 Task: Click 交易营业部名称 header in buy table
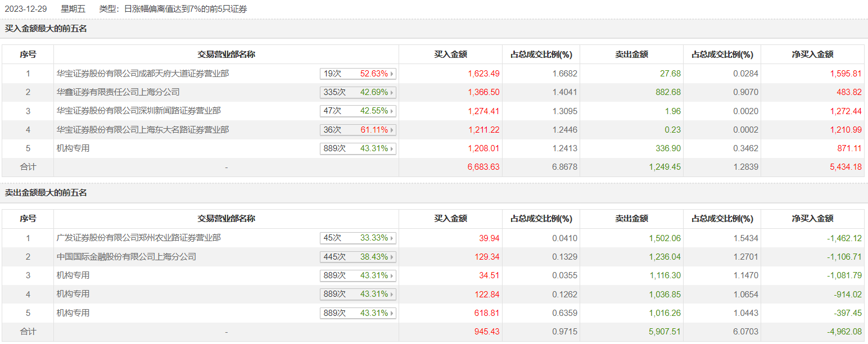[226, 55]
